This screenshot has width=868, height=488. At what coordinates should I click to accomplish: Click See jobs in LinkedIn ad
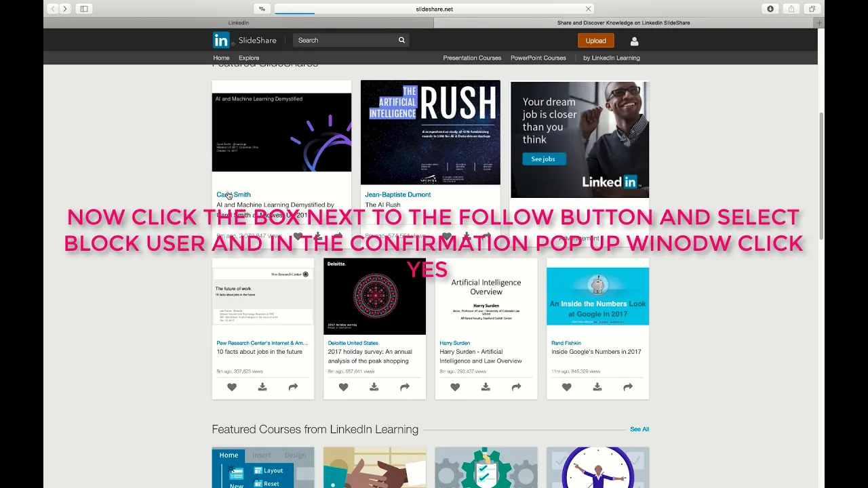(x=543, y=159)
